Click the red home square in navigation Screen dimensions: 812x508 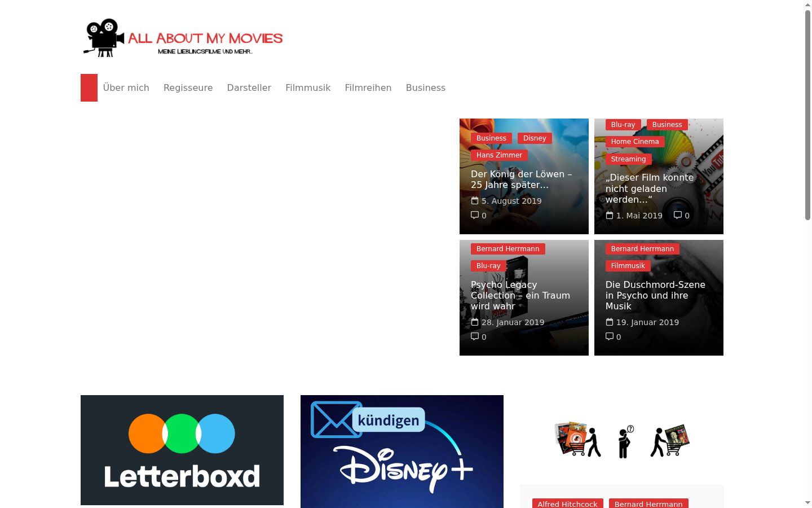89,87
